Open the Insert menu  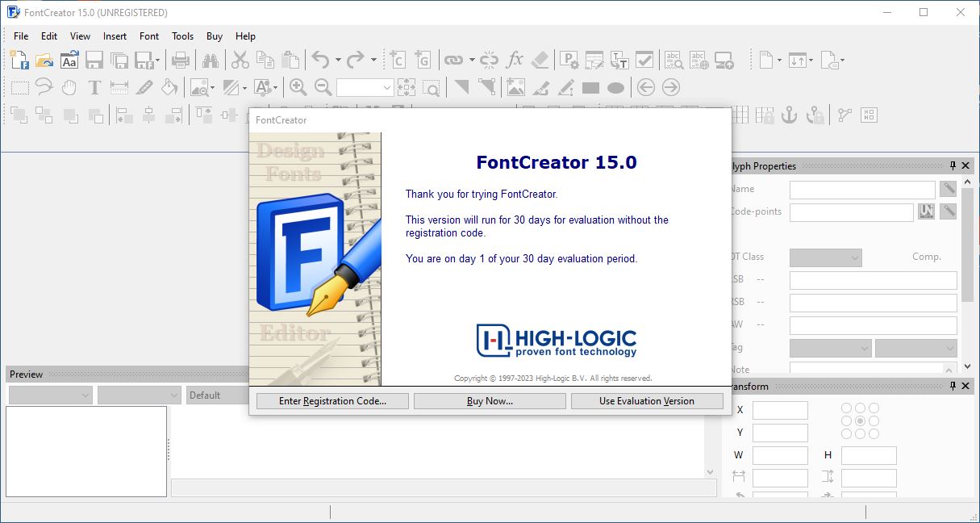pos(115,36)
